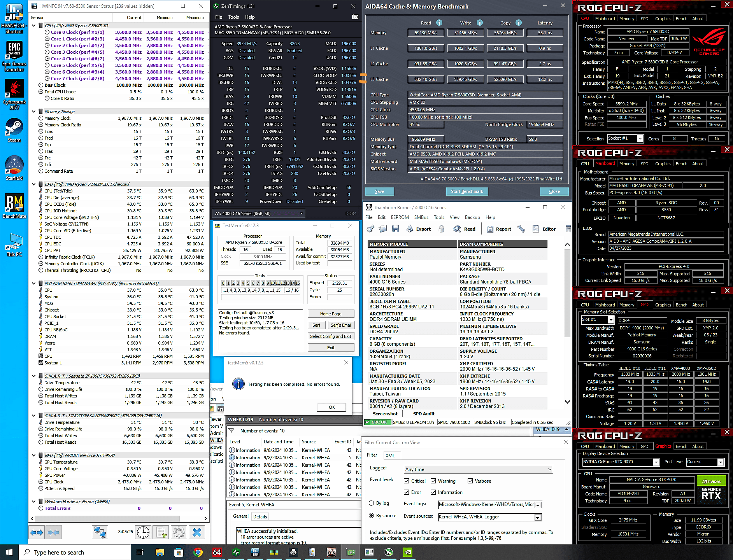
Task: Open Editor in Thaiphoon Burner toolbar
Action: coord(544,229)
